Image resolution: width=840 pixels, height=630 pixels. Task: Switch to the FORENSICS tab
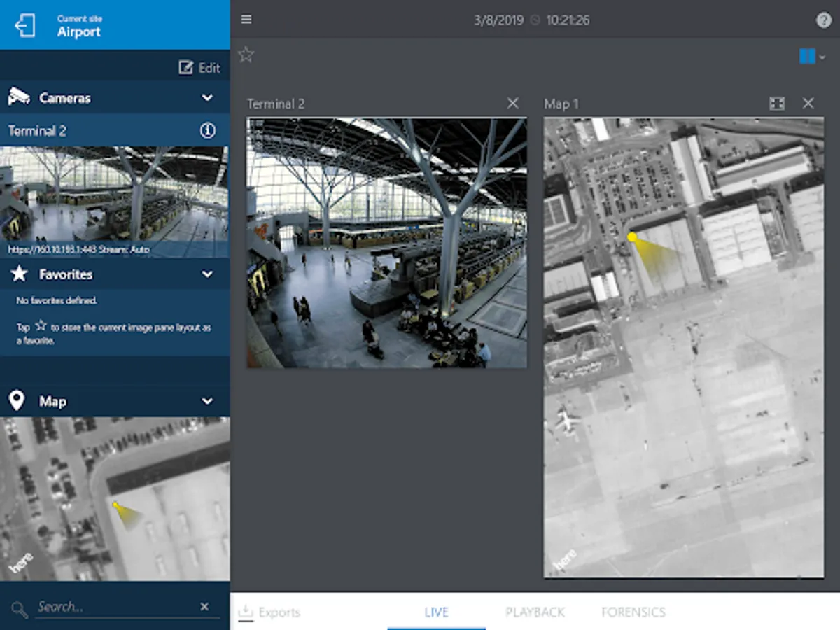633,612
